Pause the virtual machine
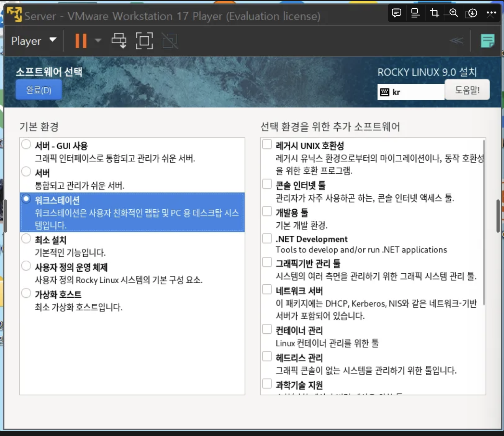 (x=81, y=41)
